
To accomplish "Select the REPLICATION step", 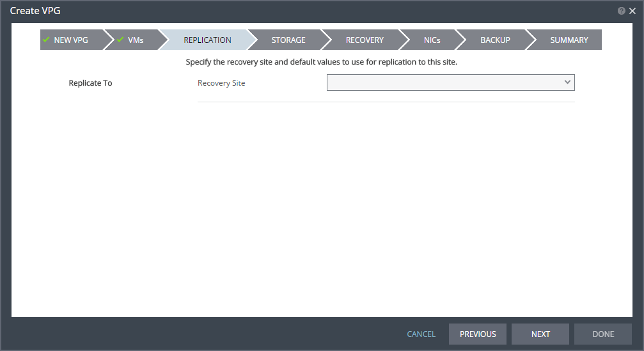I will (x=207, y=40).
